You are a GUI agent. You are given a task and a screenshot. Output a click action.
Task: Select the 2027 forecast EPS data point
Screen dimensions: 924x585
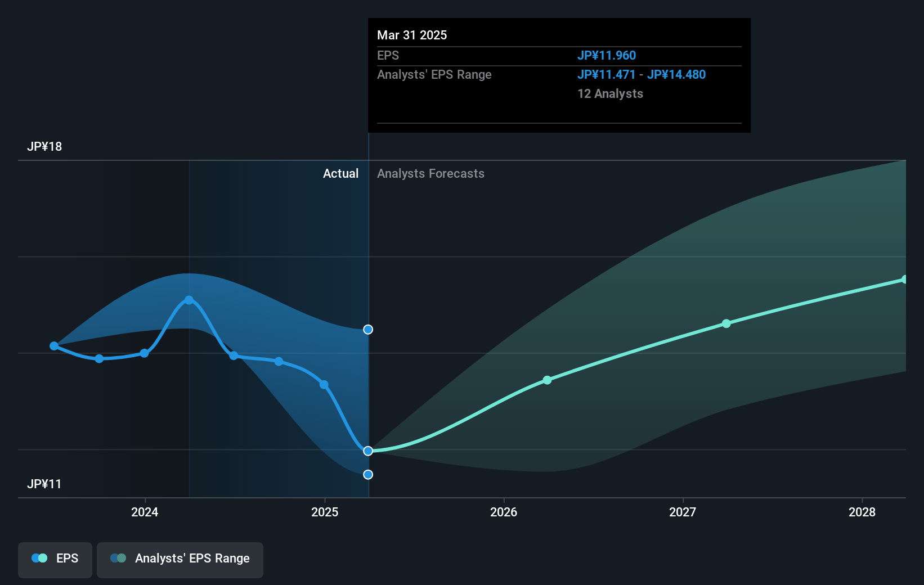pos(726,323)
